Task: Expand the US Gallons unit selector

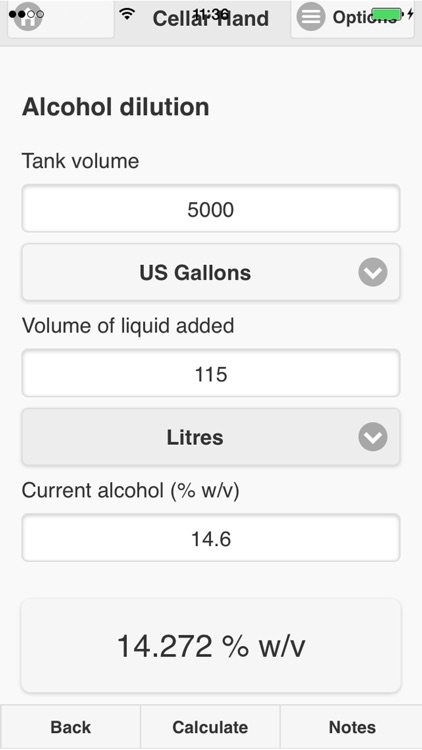Action: coord(211,272)
